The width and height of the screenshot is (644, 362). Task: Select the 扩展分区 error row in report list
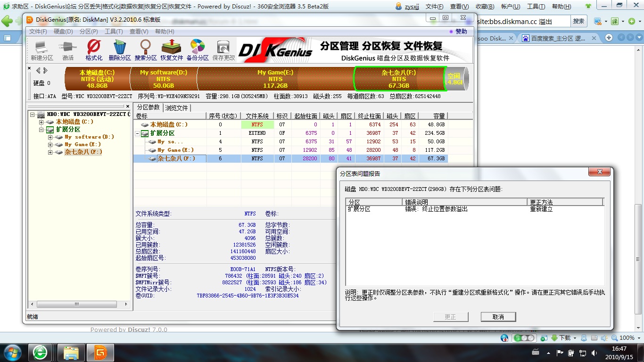[x=474, y=209]
